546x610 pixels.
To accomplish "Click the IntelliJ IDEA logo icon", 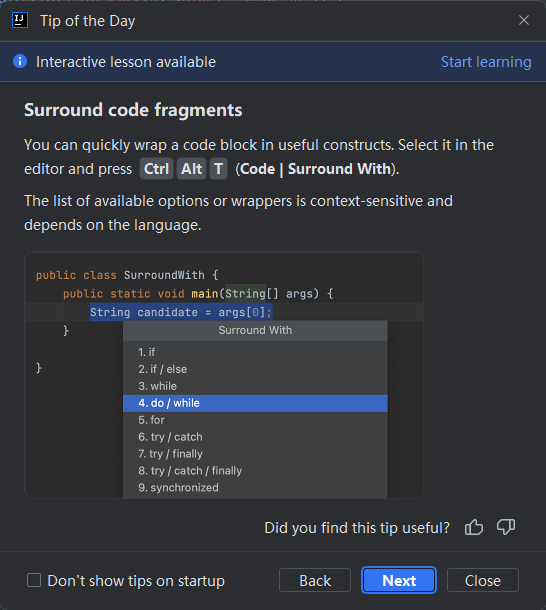I will [20, 21].
